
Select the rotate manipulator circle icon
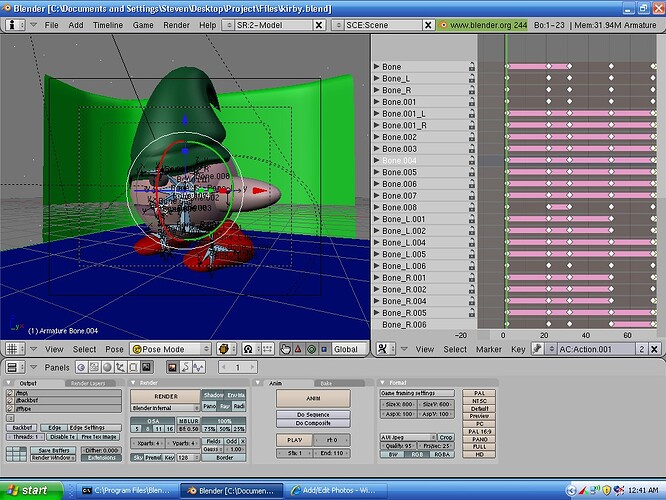click(311, 349)
